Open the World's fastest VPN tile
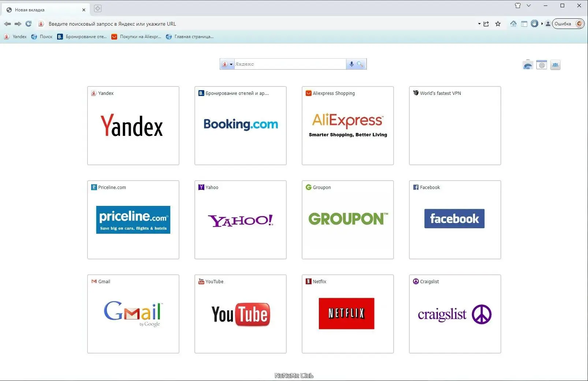 [x=455, y=126]
